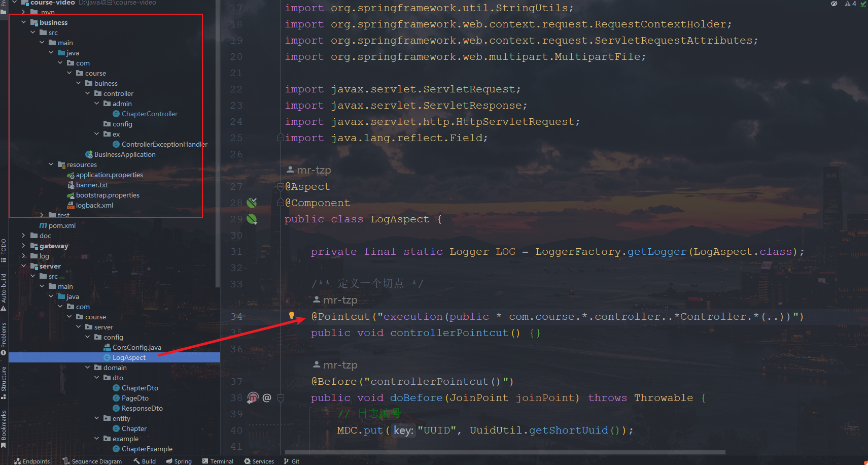
Task: Collapse the example package node
Action: tap(97, 439)
